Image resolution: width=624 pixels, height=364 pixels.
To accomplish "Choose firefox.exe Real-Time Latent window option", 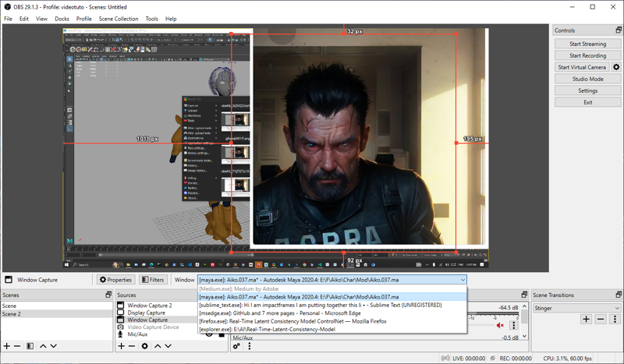I will click(x=332, y=321).
